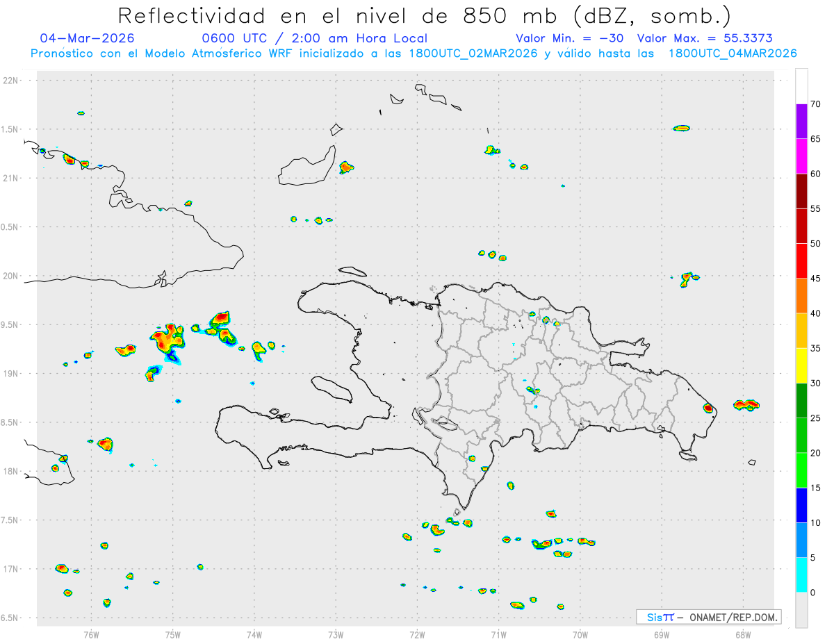Screen dimensions: 834x644
Task: Pick the dark maroon 55-60 dBZ colorbar segment
Action: point(801,191)
